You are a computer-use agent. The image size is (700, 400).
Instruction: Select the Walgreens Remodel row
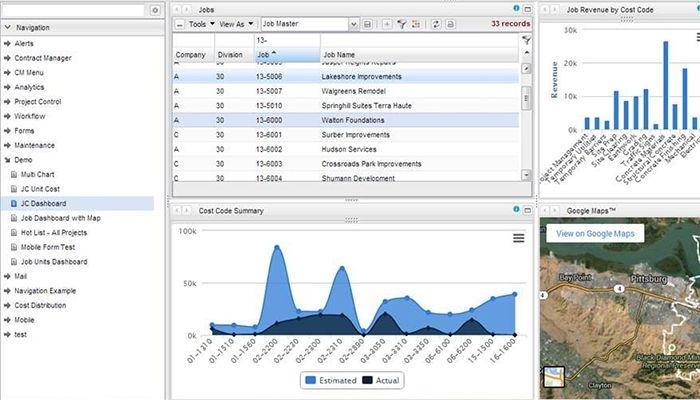[x=346, y=91]
